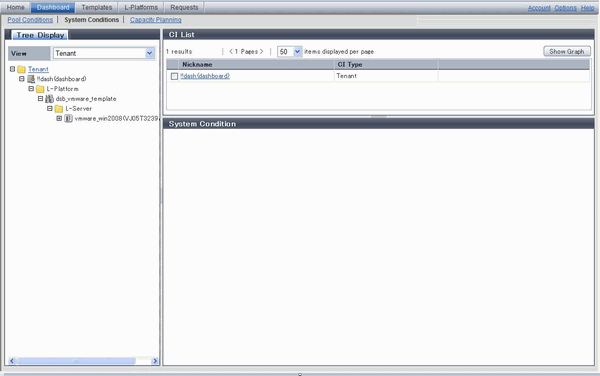This screenshot has height=376, width=600.
Task: Open Capacity Planning link
Action: pos(156,20)
